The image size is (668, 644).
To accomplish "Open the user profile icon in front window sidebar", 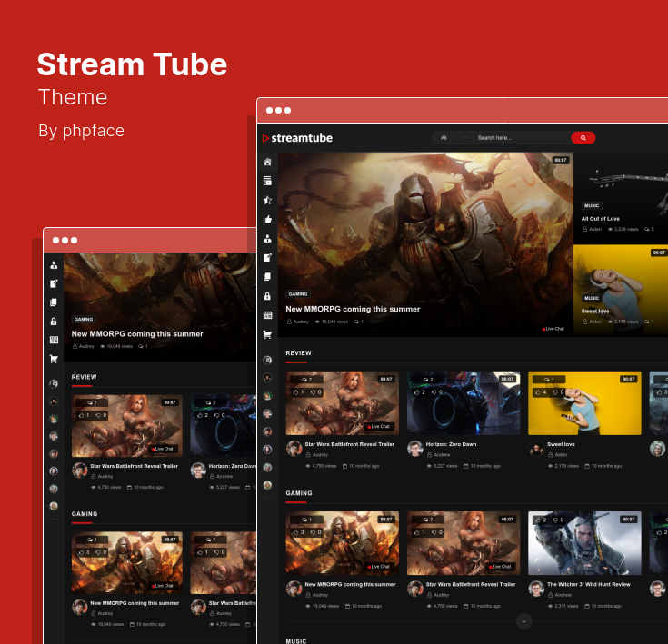I will (x=267, y=238).
